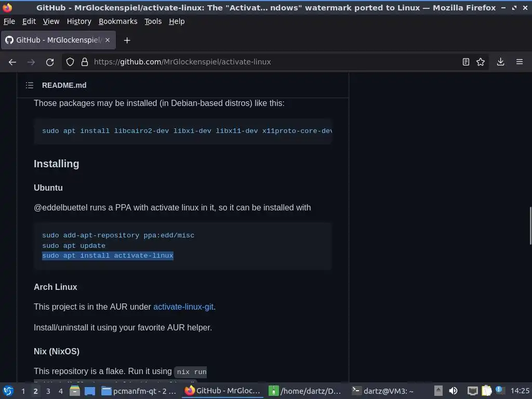Click the inline 'nix run' code snippet
532x399 pixels.
click(x=192, y=372)
